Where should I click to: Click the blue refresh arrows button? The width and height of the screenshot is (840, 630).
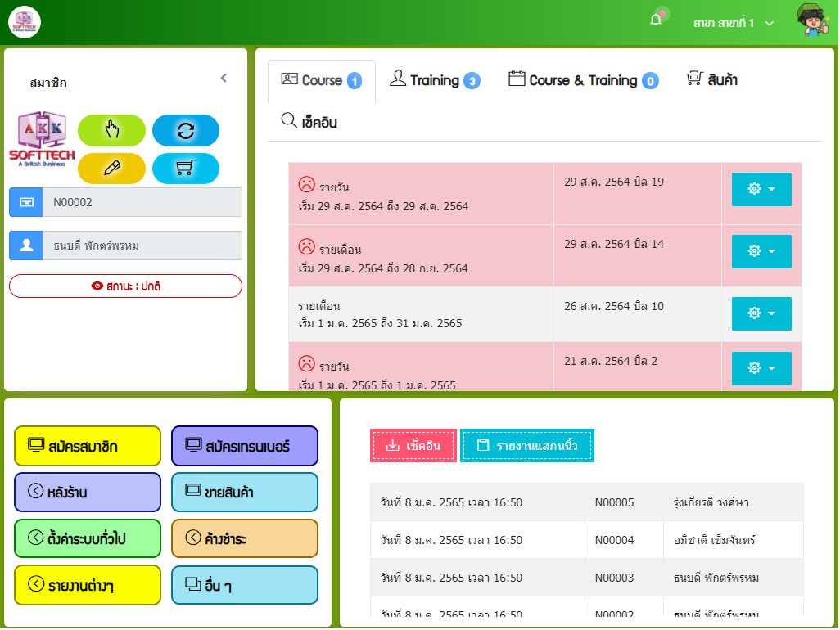186,130
